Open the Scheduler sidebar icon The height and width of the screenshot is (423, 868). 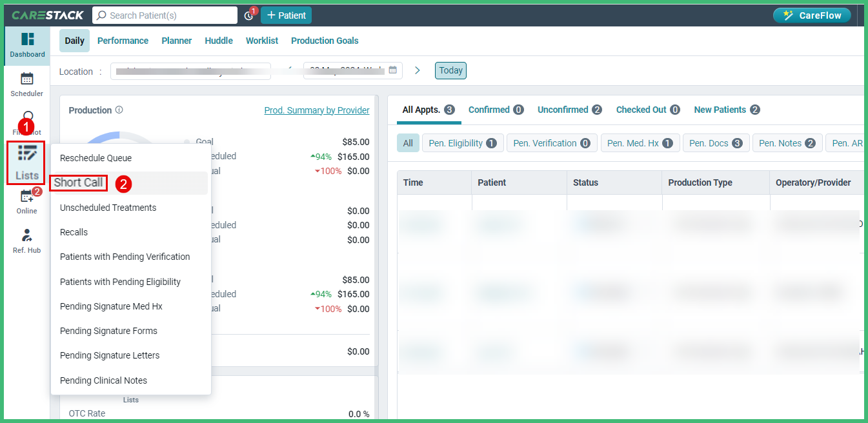point(26,84)
